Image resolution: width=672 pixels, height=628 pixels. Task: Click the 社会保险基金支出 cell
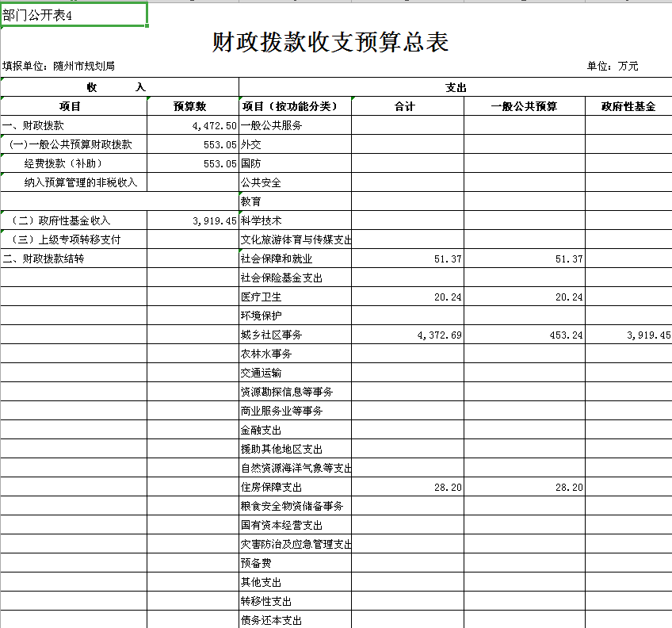(x=296, y=278)
